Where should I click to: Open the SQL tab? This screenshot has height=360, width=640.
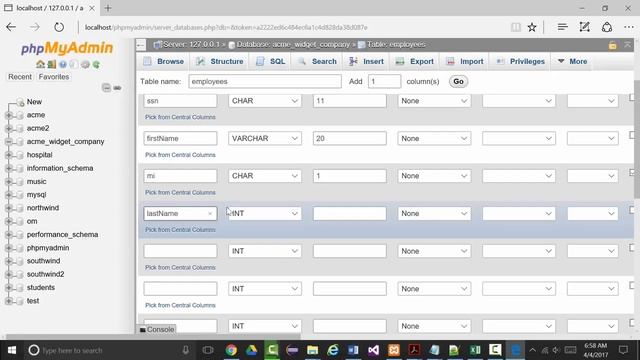pos(270,61)
